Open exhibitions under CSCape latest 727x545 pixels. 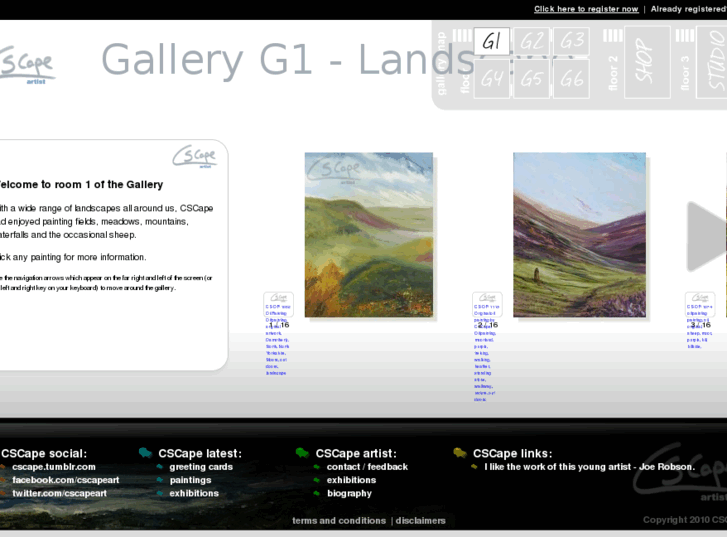[x=194, y=493]
